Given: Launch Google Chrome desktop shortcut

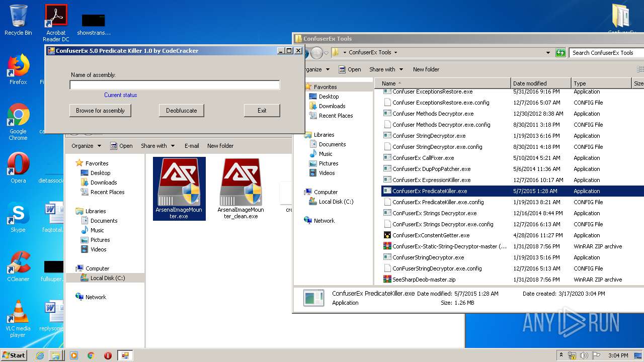Looking at the screenshot, I should tap(18, 122).
